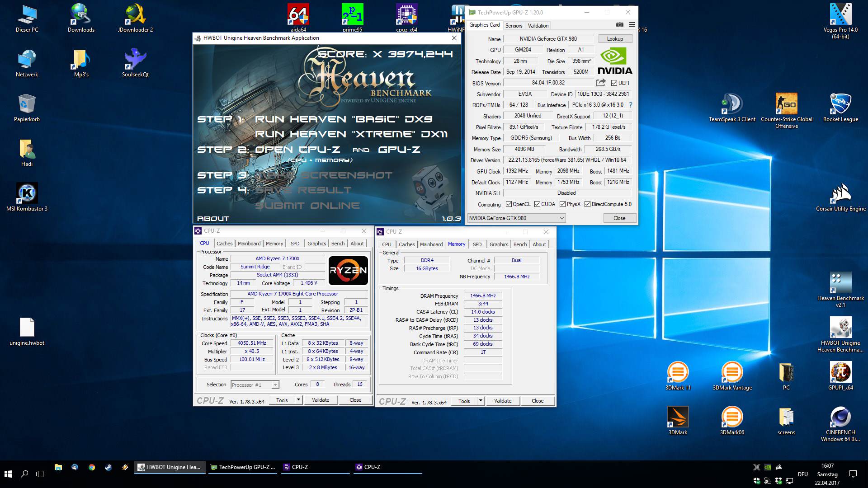Open the Vegas Pro 14.0 shortcut
This screenshot has width=868, height=488.
[840, 20]
